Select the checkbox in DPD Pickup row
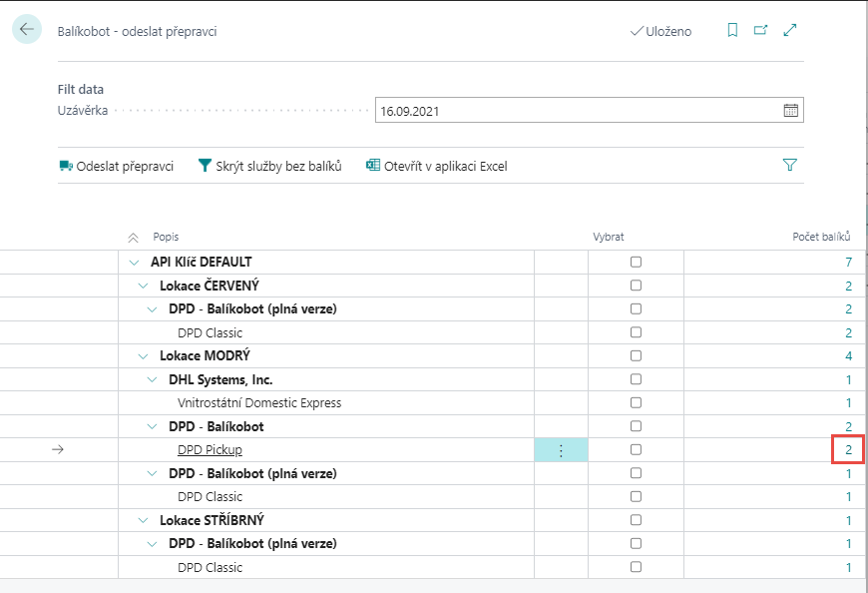Viewport: 868px width, 593px height. pos(636,450)
